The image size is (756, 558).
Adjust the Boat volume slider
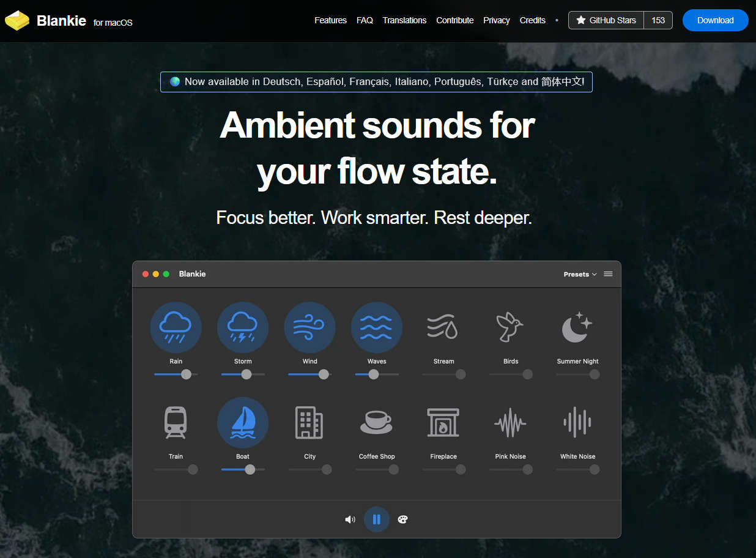[243, 470]
